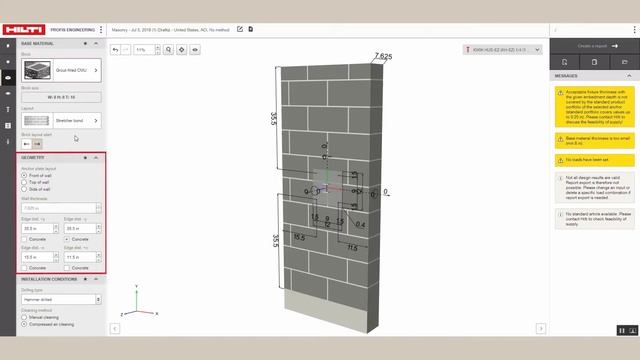This screenshot has width=640, height=360.
Task: Pin the Base Material panel
Action: (85, 43)
